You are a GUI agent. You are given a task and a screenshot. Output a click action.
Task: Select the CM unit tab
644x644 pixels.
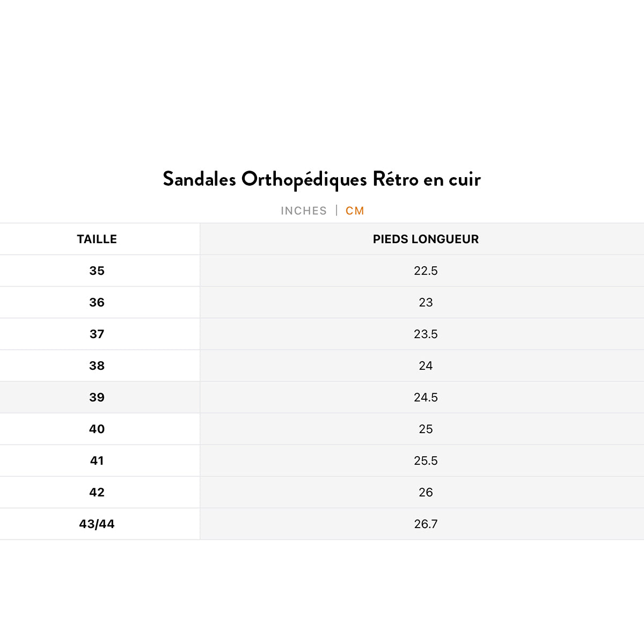point(355,211)
